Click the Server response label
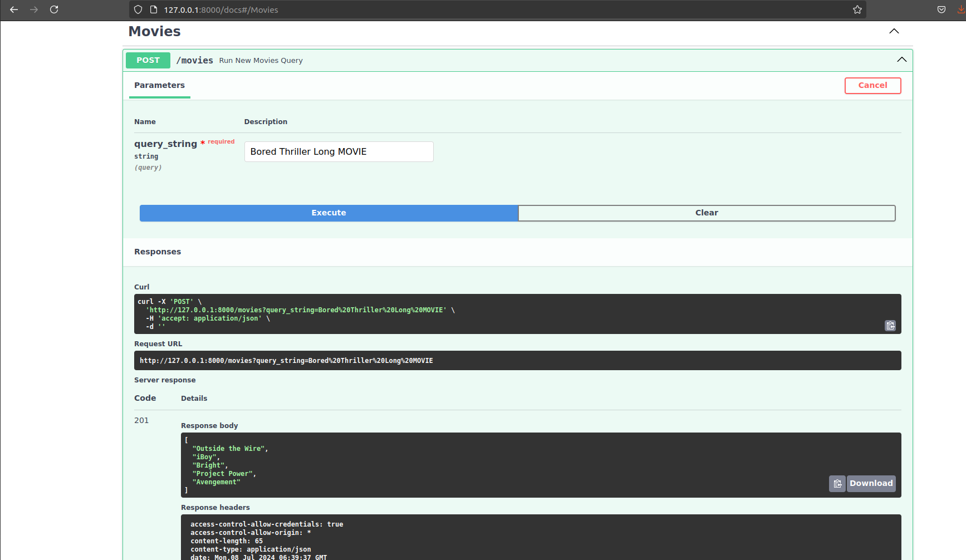This screenshot has height=560, width=966. pyautogui.click(x=165, y=380)
